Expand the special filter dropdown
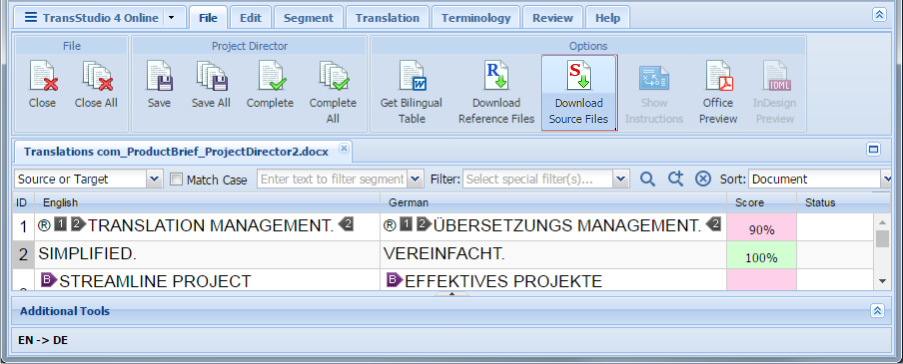This screenshot has width=903, height=364. (620, 179)
